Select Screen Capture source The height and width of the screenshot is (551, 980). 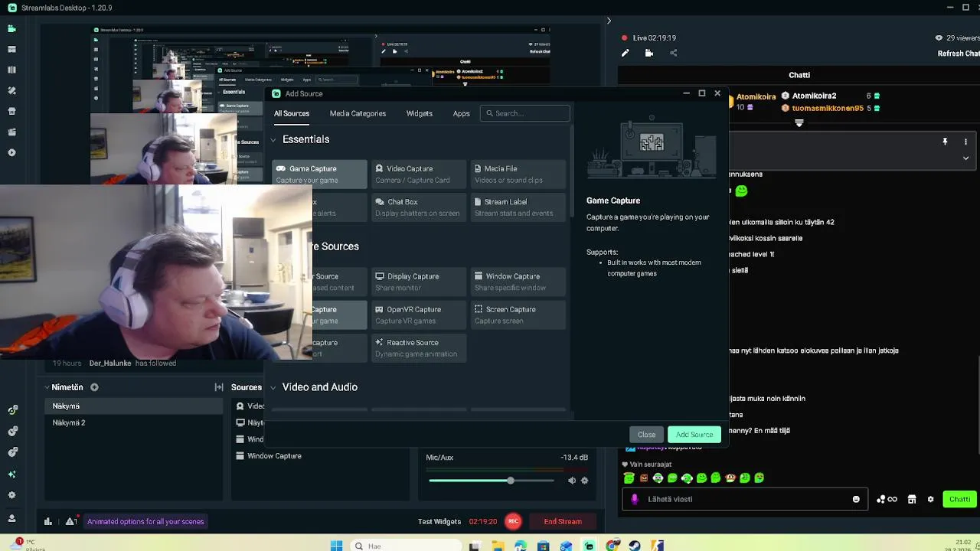[518, 315]
